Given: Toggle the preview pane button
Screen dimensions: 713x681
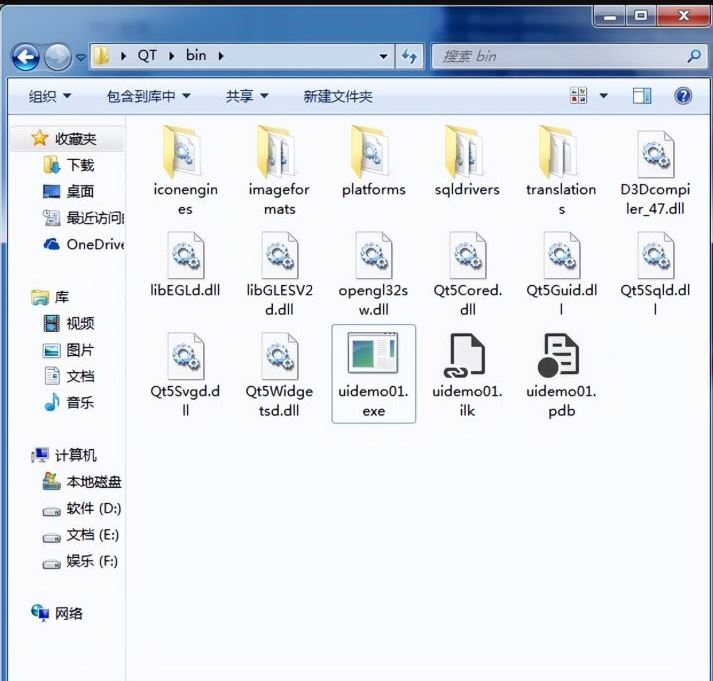Looking at the screenshot, I should (642, 96).
